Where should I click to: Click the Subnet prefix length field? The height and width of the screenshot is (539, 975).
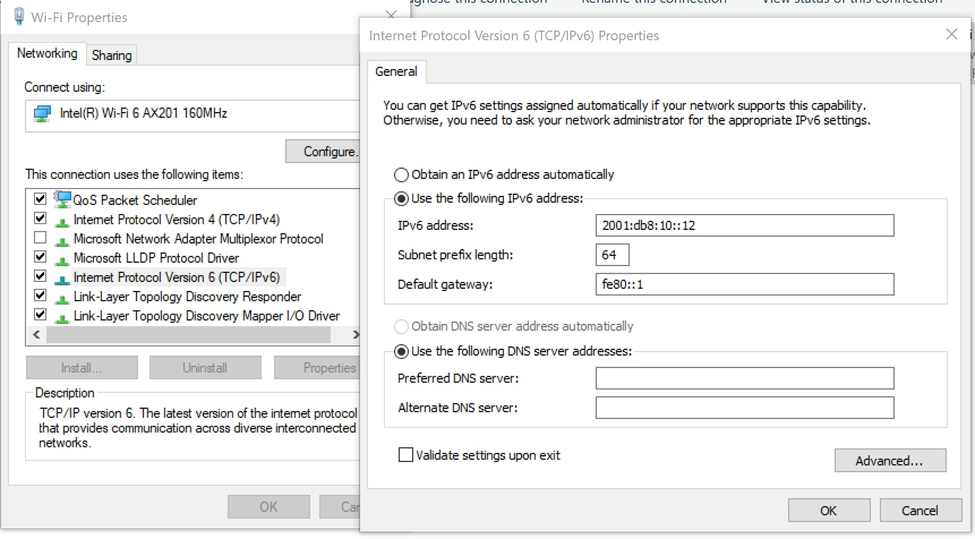coord(612,255)
